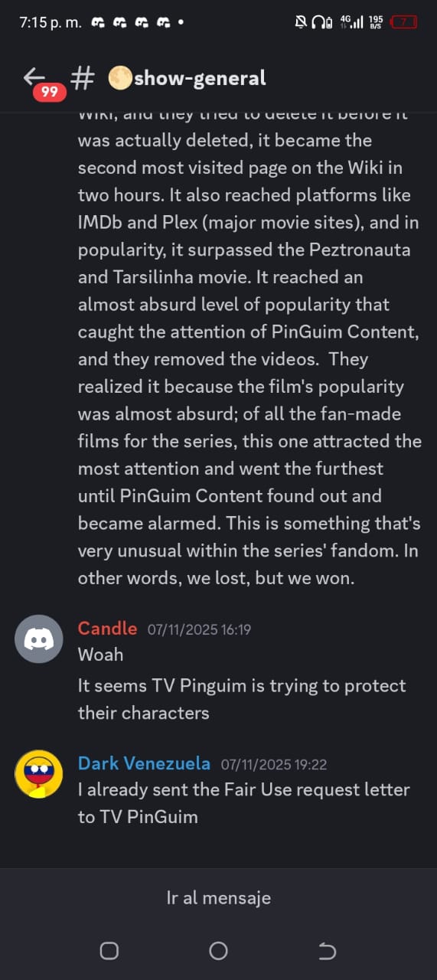Tap the back arrow icon
This screenshot has width=437, height=980.
pos(34,76)
